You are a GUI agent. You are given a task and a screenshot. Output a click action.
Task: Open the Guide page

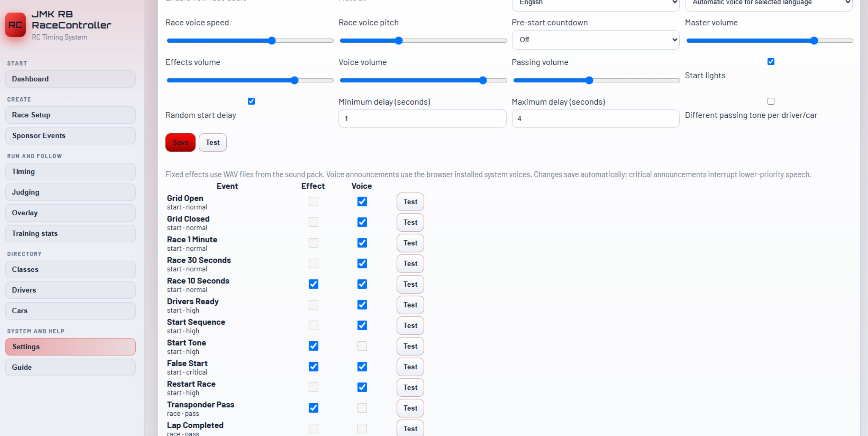point(70,367)
